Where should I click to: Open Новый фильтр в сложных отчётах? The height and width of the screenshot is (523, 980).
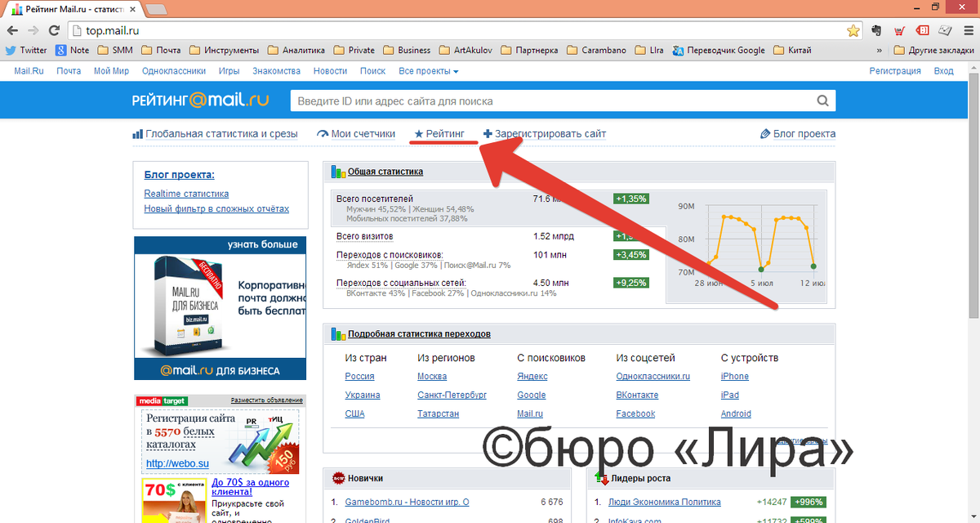(216, 208)
